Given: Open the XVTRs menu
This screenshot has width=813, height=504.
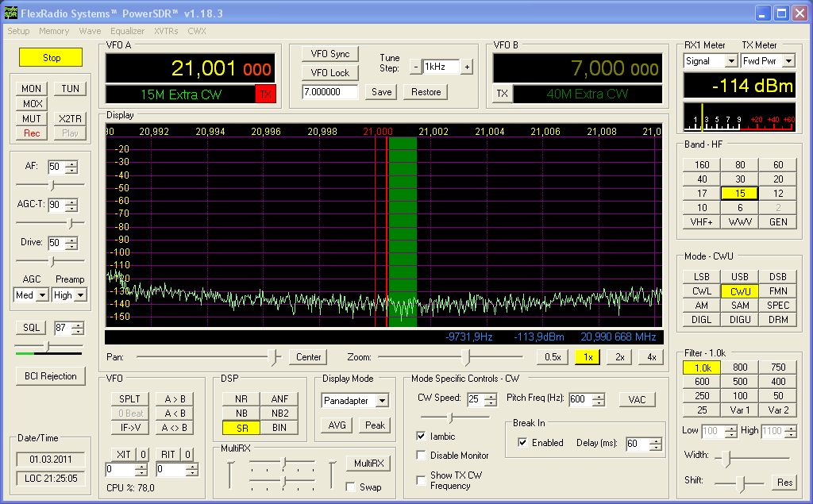Looking at the screenshot, I should click(166, 31).
